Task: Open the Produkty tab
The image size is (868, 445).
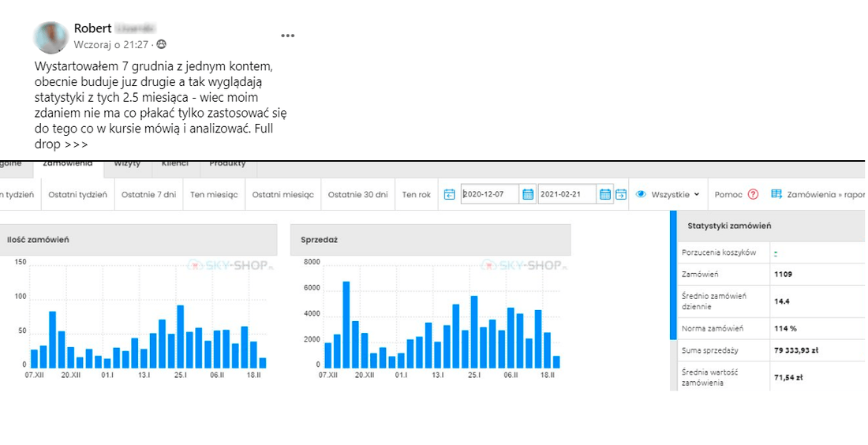Action: (x=227, y=165)
